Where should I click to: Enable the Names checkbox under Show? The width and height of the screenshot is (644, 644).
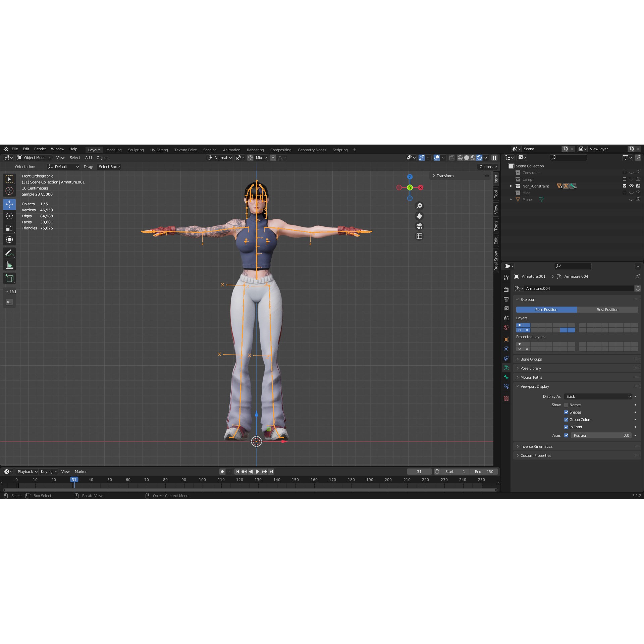pos(566,405)
